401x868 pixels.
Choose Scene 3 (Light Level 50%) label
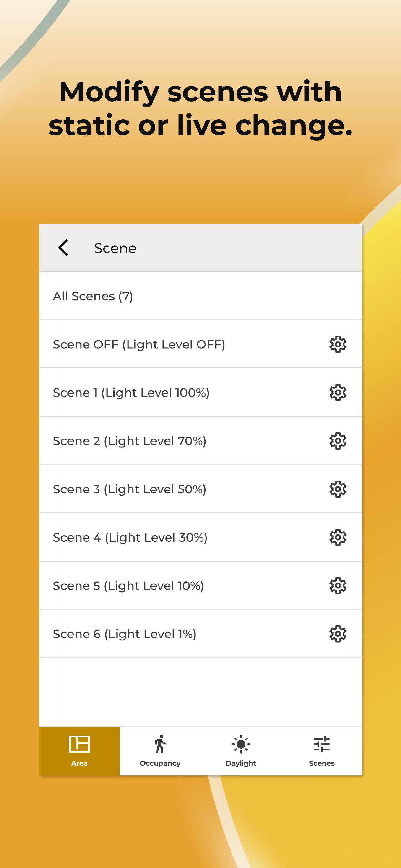tap(129, 489)
